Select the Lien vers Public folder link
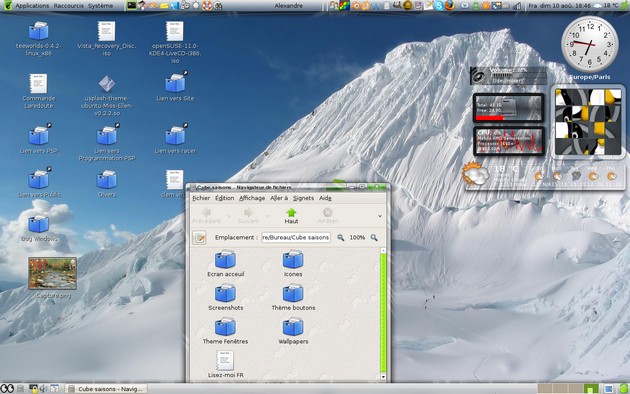 click(x=39, y=183)
